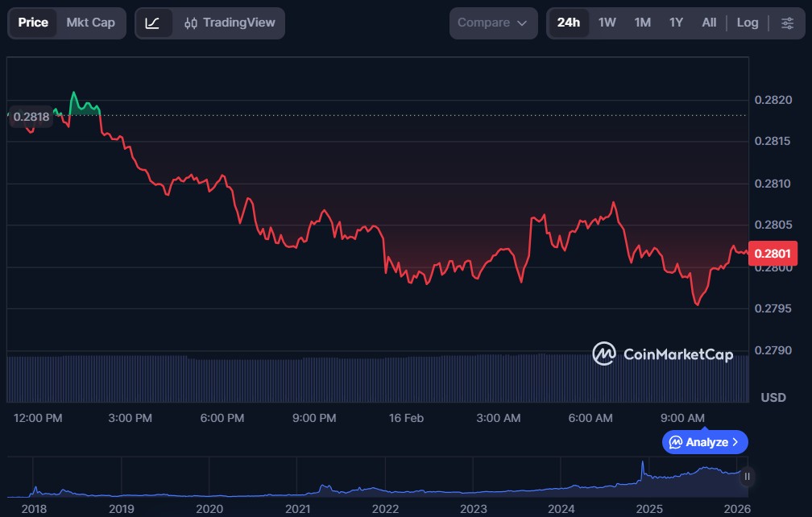The height and width of the screenshot is (517, 812).
Task: Expand the Compare chevron arrow
Action: tap(522, 23)
